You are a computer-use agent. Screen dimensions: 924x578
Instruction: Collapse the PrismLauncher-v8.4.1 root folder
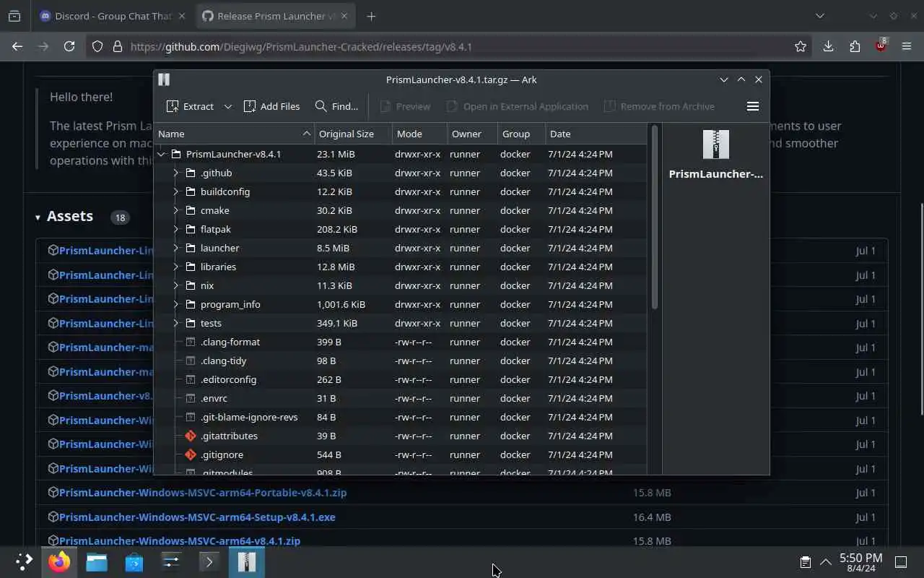162,154
